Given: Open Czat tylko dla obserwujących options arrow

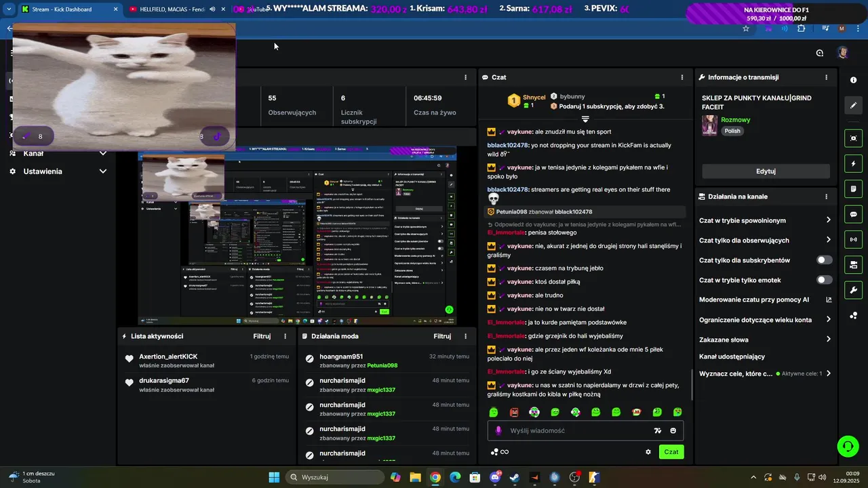Looking at the screenshot, I should (829, 240).
